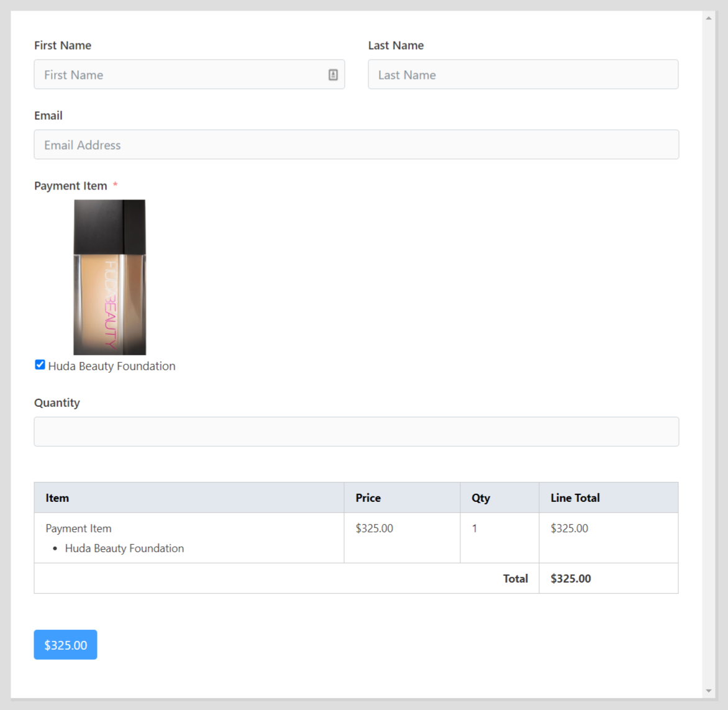Click the bulleted Huda Beauty Foundation entry in the table
The height and width of the screenshot is (710, 728).
click(124, 548)
